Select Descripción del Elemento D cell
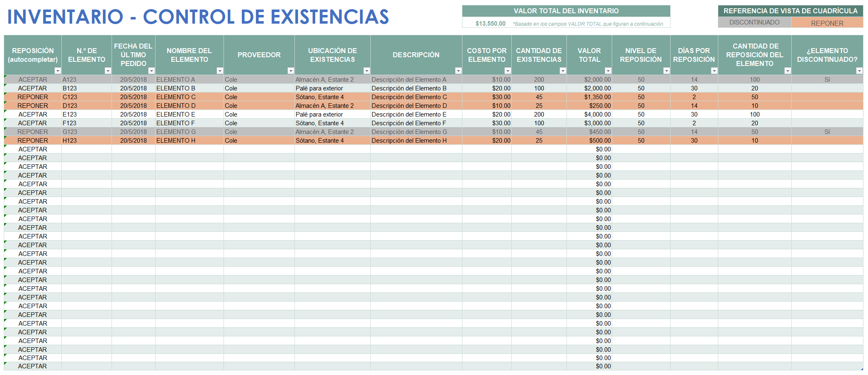 click(416, 106)
